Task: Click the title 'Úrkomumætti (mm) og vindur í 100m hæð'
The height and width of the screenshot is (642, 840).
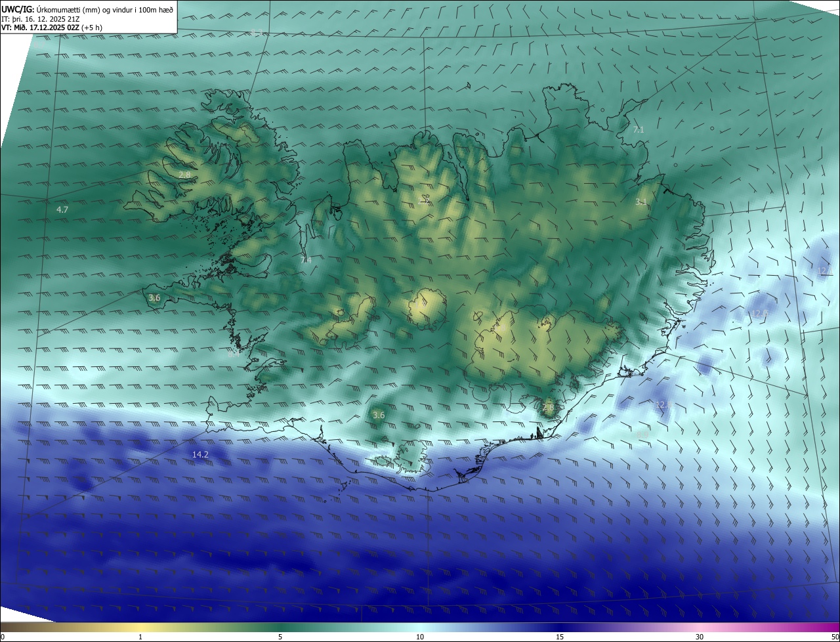Action: coord(106,9)
